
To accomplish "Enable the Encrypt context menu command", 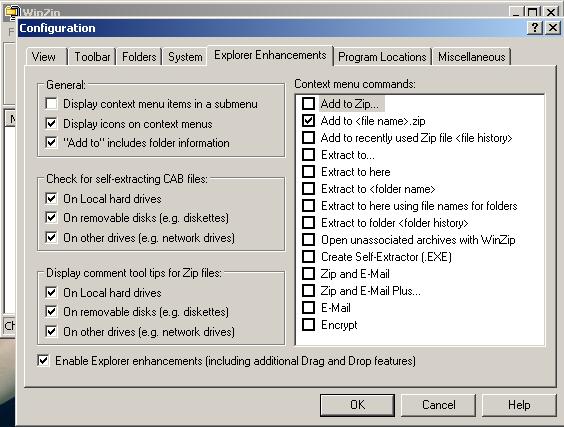I will [308, 325].
